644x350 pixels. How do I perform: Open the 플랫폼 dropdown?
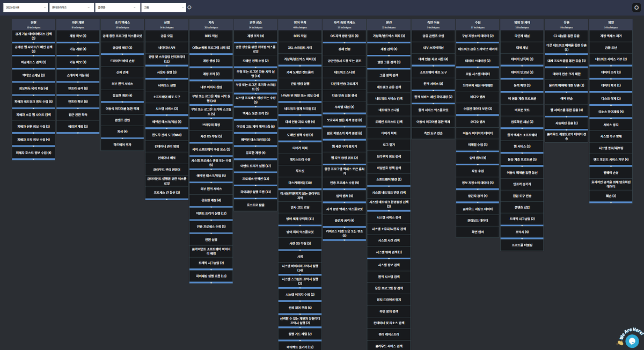118,8
